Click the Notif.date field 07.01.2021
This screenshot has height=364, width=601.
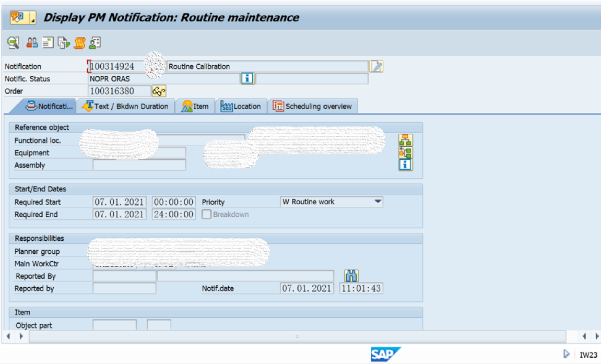[x=307, y=288]
